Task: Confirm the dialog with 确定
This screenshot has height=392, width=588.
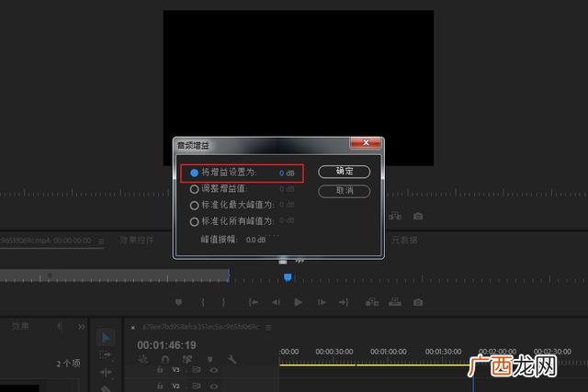Action: tap(345, 172)
